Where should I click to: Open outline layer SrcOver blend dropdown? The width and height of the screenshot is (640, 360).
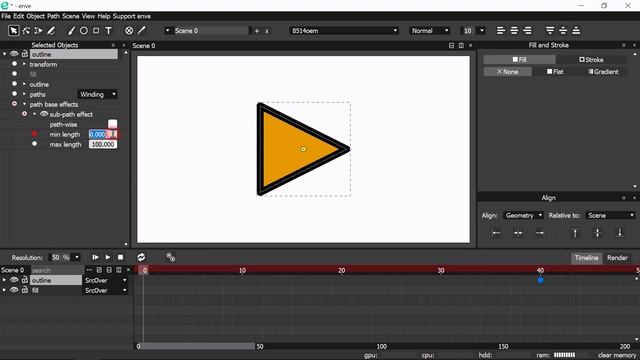pos(105,280)
